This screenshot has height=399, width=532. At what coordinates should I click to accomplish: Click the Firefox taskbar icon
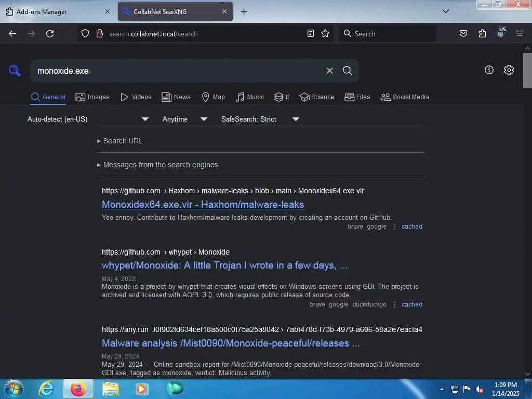78,389
